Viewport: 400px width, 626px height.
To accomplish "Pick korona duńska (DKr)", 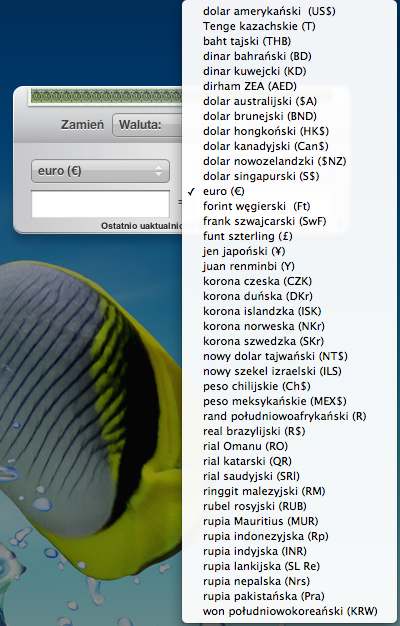I will tap(289, 296).
